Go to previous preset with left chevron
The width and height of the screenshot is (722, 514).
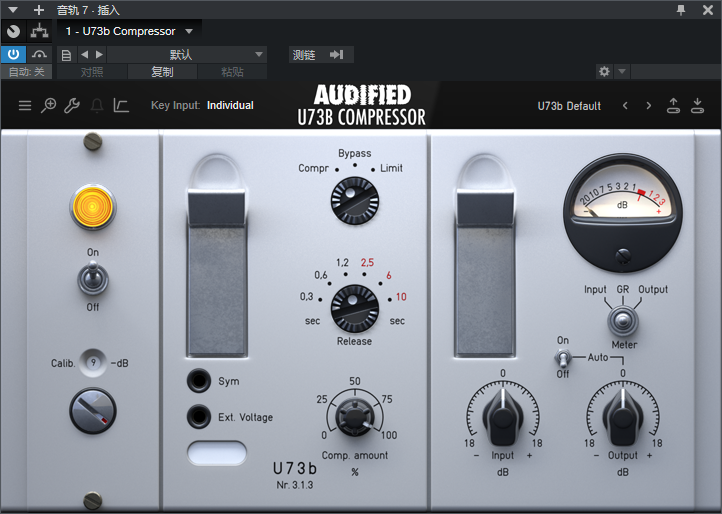coord(625,106)
